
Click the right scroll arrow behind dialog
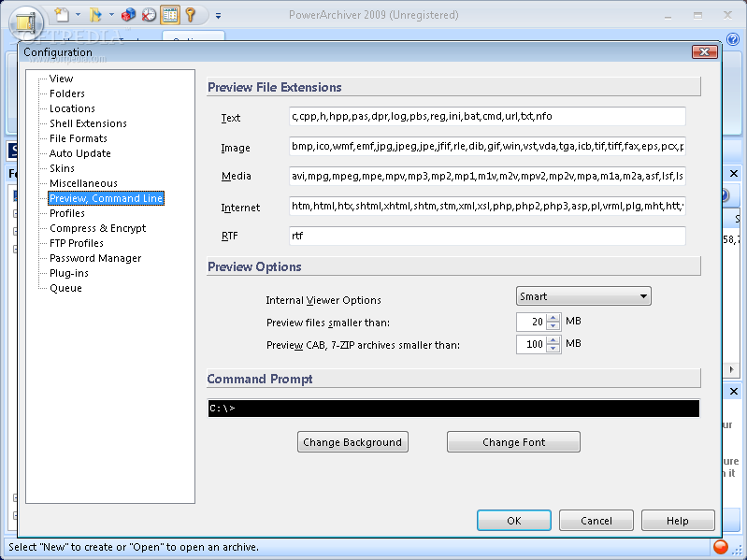point(732,369)
